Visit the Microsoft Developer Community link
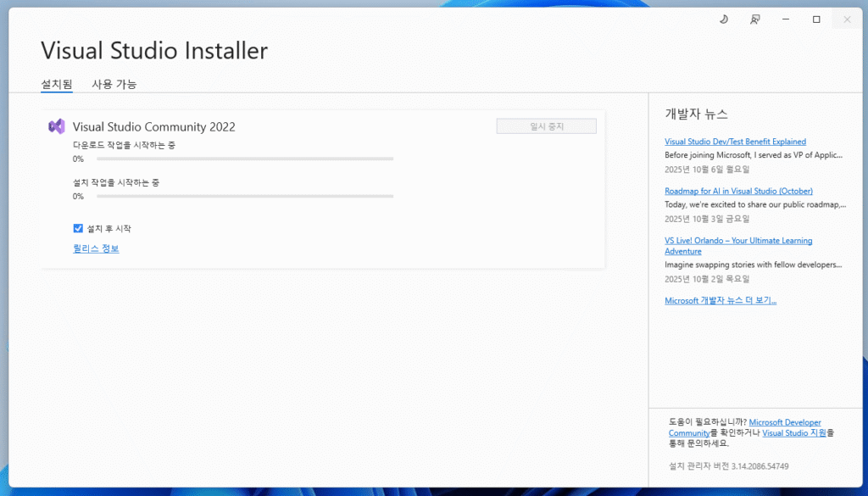This screenshot has width=868, height=496. (x=785, y=422)
